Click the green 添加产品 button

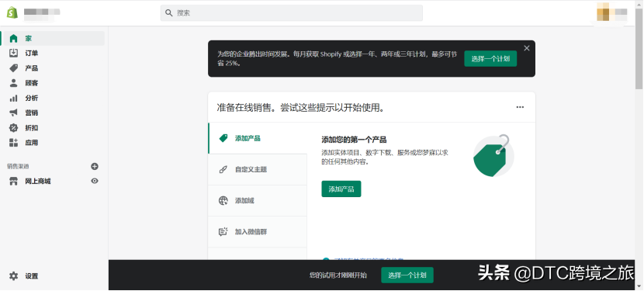tap(341, 189)
